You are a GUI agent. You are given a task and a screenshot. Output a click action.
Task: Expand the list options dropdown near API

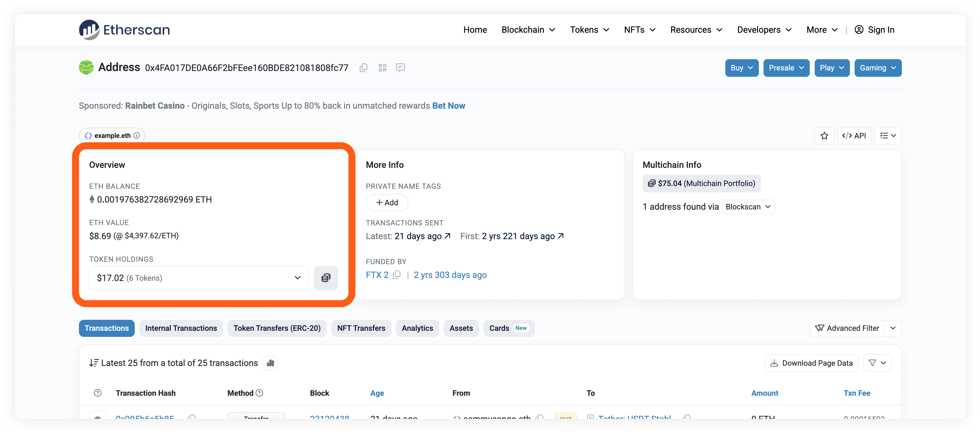click(888, 136)
